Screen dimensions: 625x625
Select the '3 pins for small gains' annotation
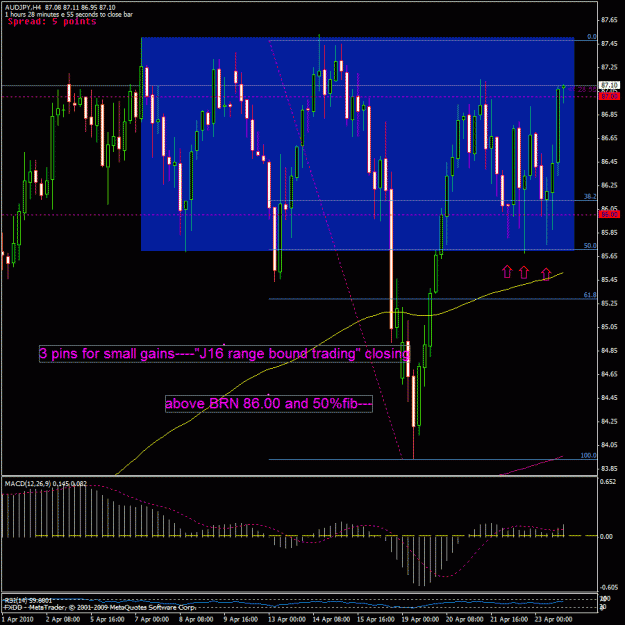point(224,354)
